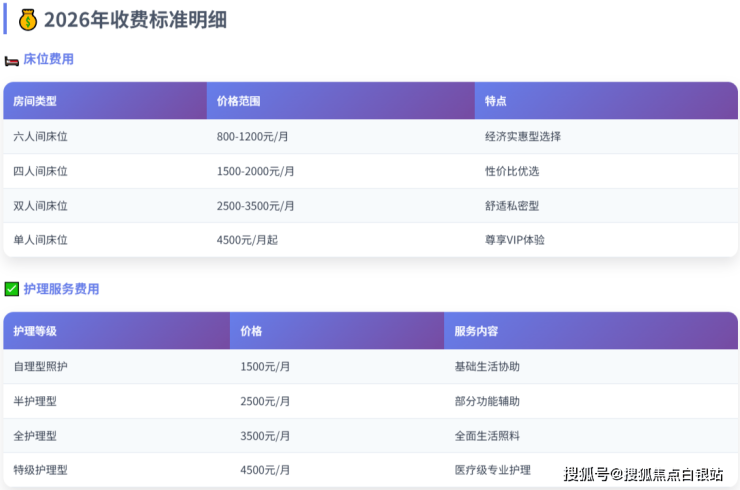The image size is (740, 490).
Task: Click the 价格范围 column header
Action: 238,101
